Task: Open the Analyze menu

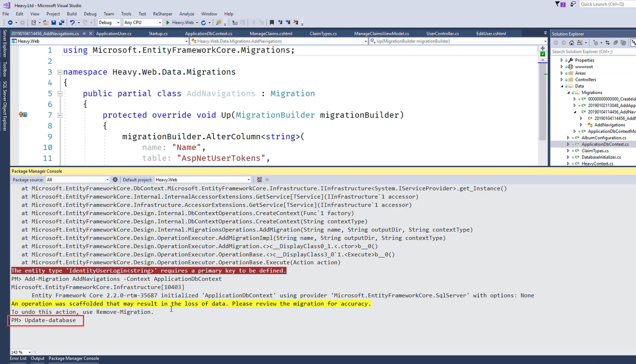Action: 187,14
